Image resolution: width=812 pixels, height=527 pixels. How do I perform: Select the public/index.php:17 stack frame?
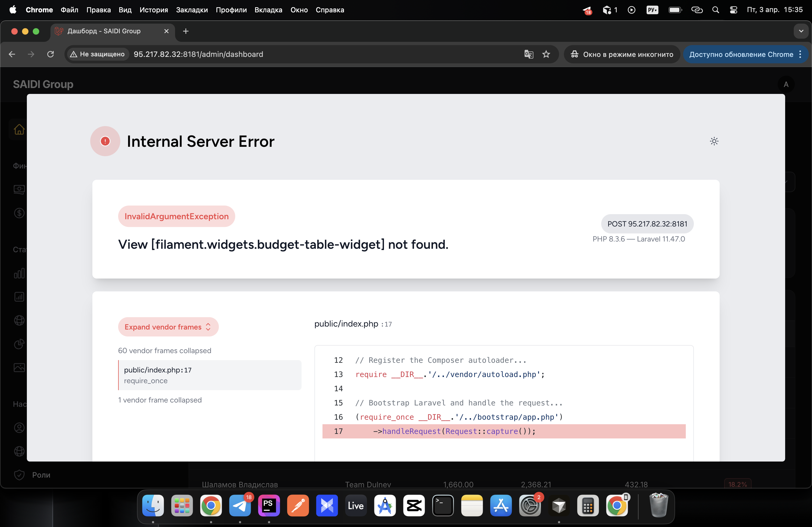click(209, 375)
